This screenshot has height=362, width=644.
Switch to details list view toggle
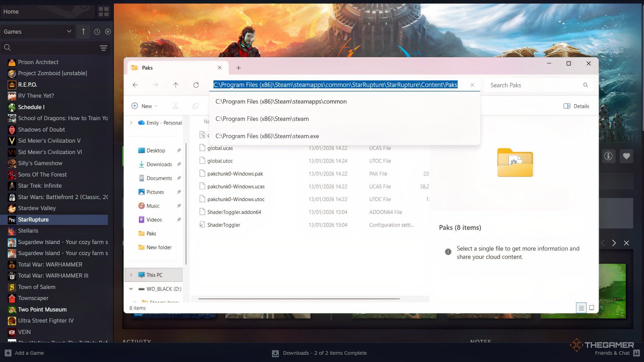tap(581, 308)
